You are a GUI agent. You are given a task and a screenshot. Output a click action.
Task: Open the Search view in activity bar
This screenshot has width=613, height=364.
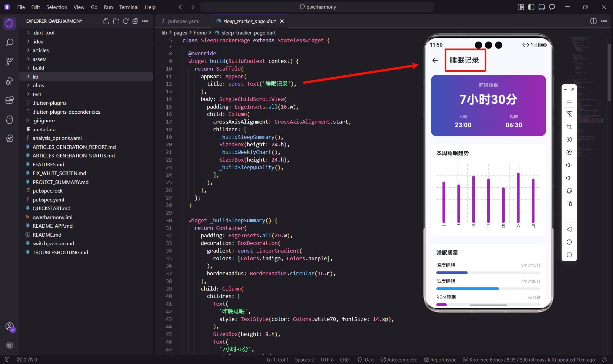10,42
